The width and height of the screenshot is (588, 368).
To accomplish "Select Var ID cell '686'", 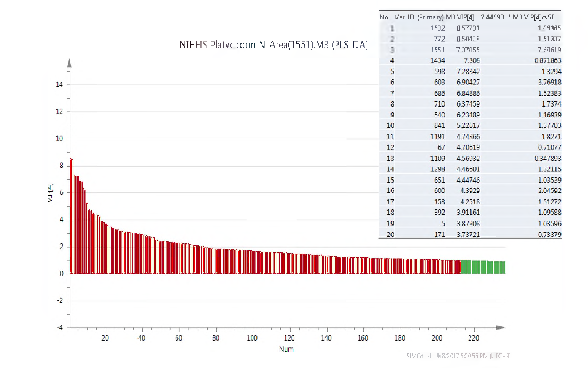I will coord(440,93).
